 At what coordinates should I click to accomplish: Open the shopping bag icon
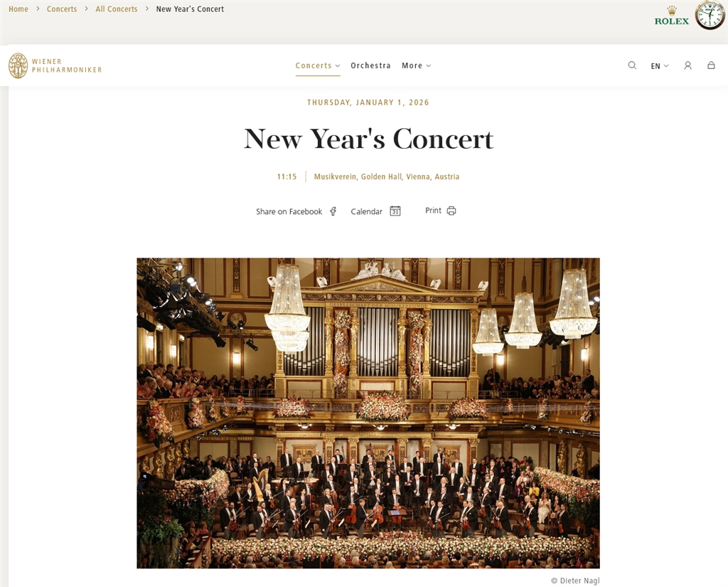(x=711, y=65)
